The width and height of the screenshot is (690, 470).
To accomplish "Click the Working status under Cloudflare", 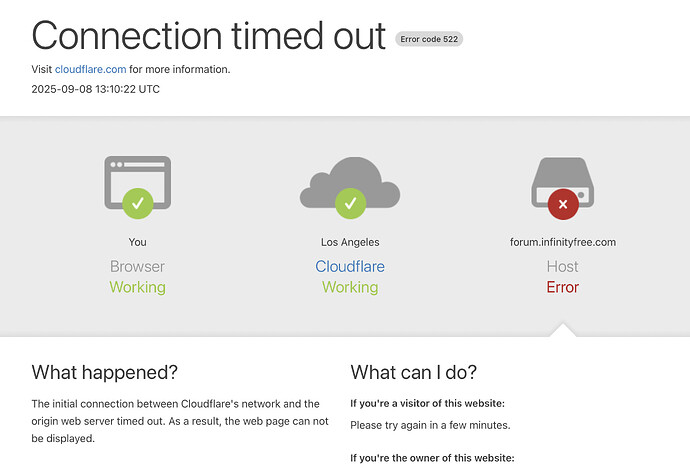I will [350, 287].
